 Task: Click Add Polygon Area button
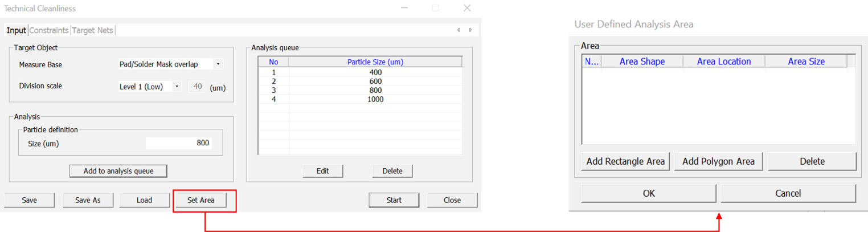[718, 161]
